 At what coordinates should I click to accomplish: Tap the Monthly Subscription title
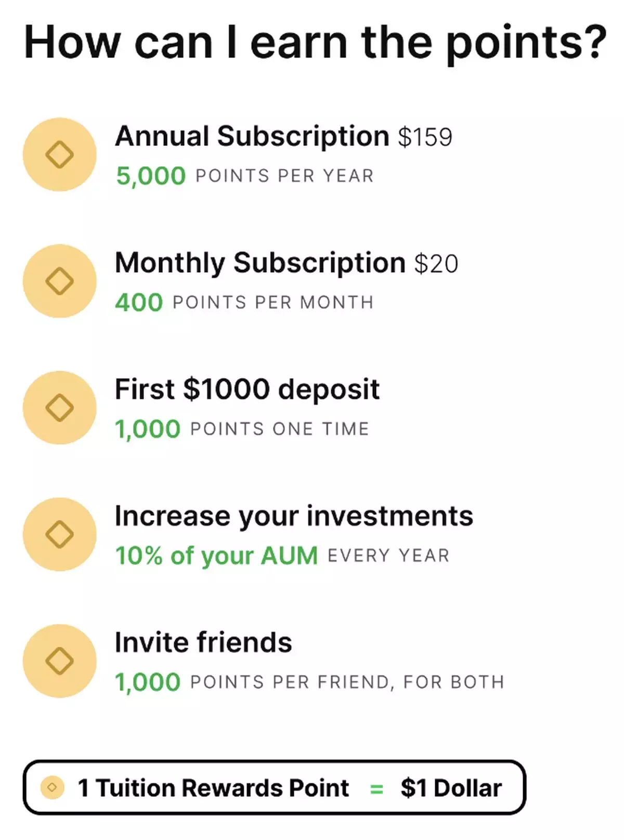click(x=260, y=263)
